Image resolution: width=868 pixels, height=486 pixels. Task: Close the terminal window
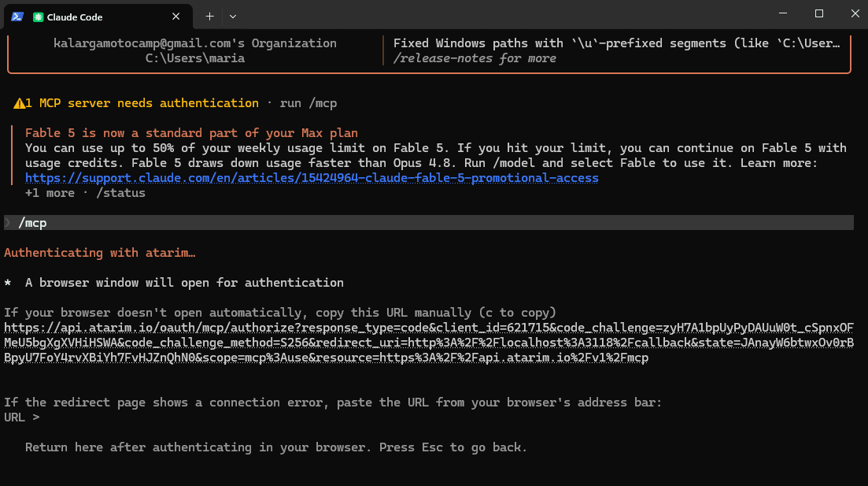point(855,13)
